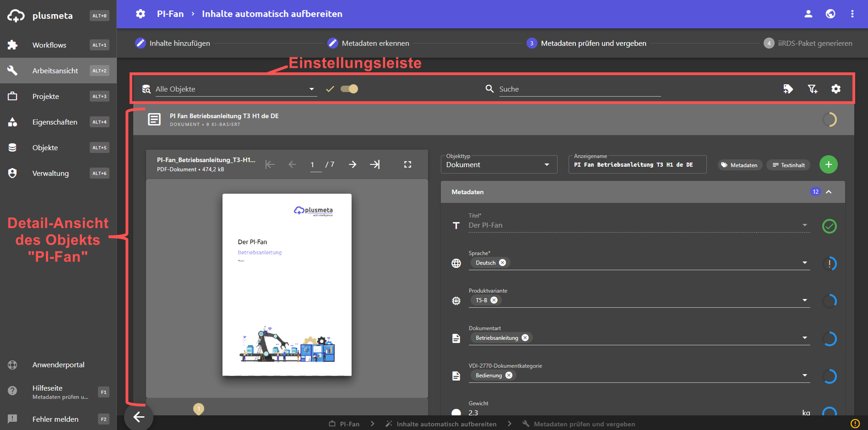Click the add-tag icon in settings bar
The width and height of the screenshot is (868, 430).
(x=788, y=89)
